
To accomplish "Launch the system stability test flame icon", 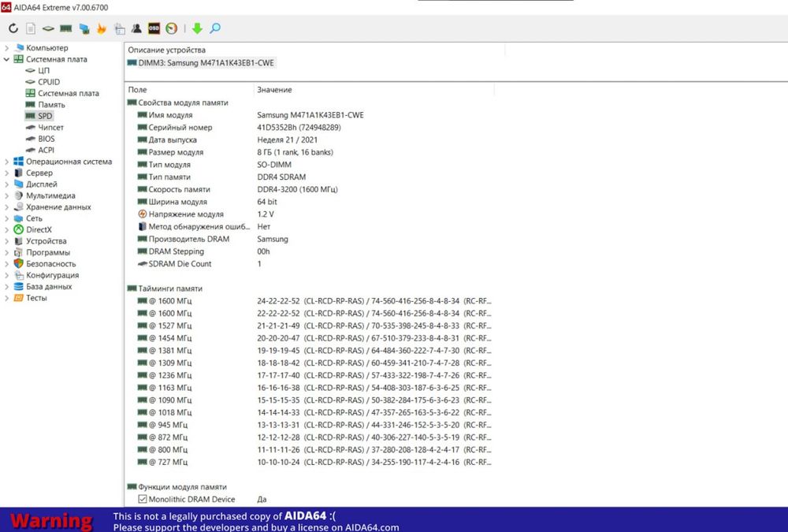I will click(x=102, y=28).
